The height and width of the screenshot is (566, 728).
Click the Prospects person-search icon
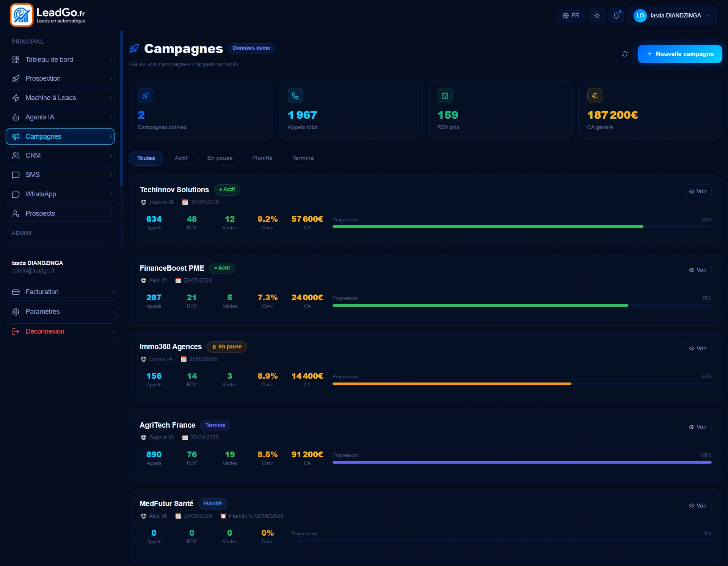point(16,214)
